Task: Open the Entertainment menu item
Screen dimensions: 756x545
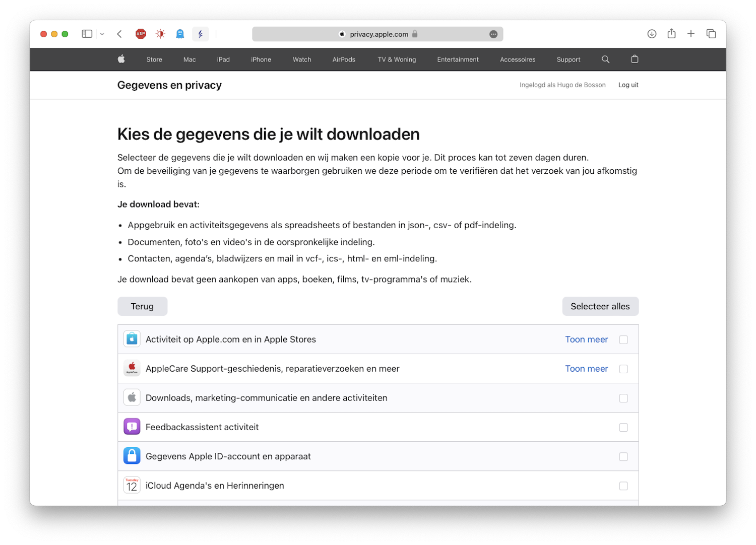Action: (458, 59)
